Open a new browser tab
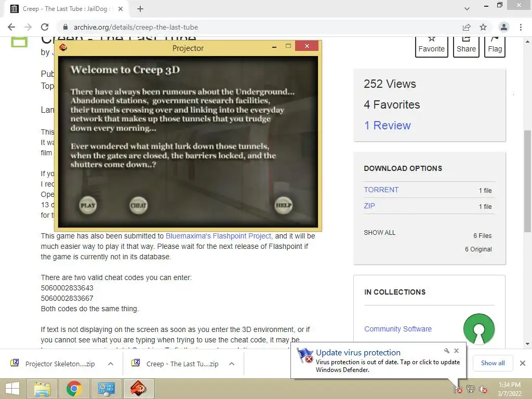 pos(140,9)
